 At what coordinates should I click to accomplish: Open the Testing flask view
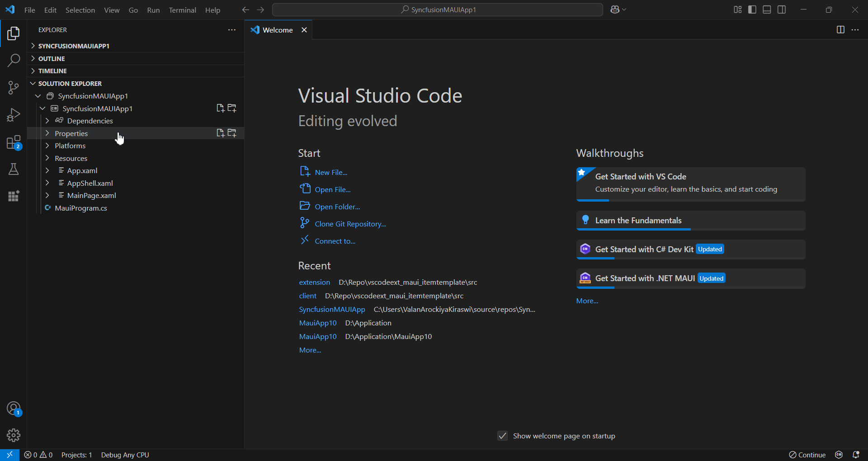(14, 169)
